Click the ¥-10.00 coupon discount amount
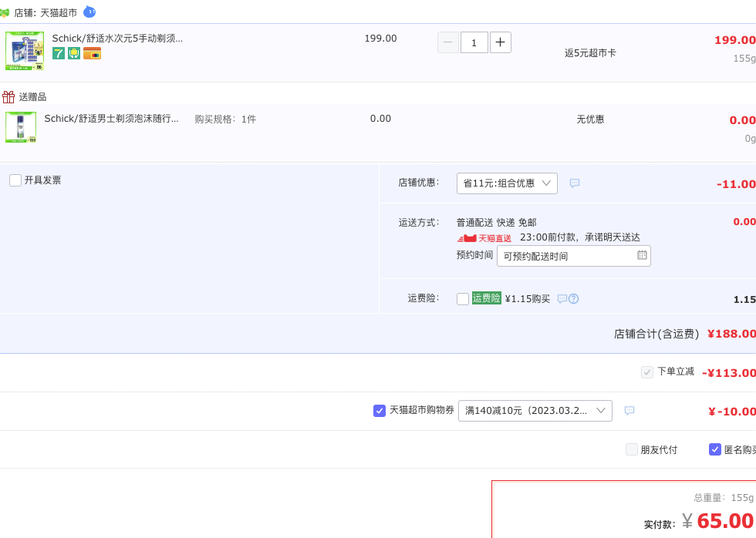Screen dimensions: 756x538 (x=731, y=412)
